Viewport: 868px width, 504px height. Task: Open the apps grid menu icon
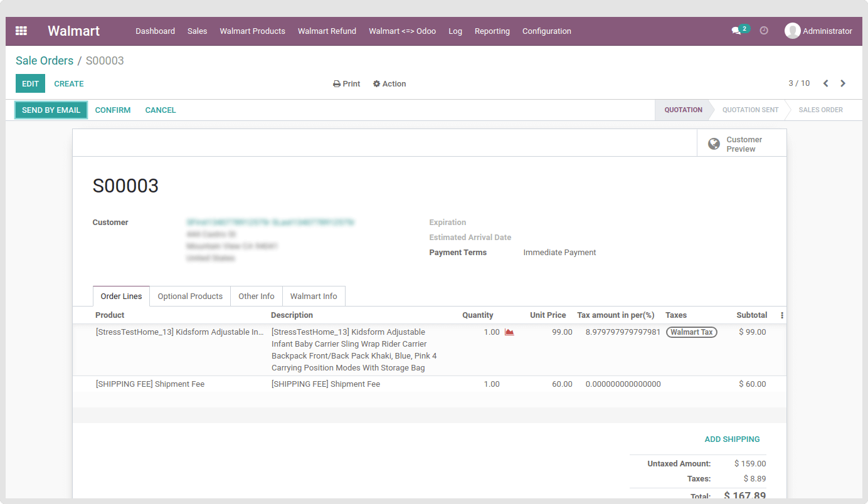(x=21, y=31)
